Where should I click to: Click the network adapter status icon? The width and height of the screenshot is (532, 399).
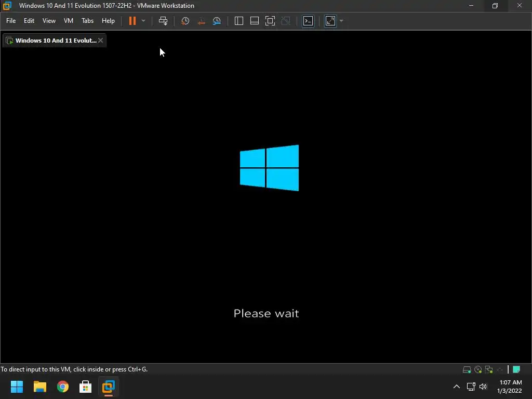(489, 369)
